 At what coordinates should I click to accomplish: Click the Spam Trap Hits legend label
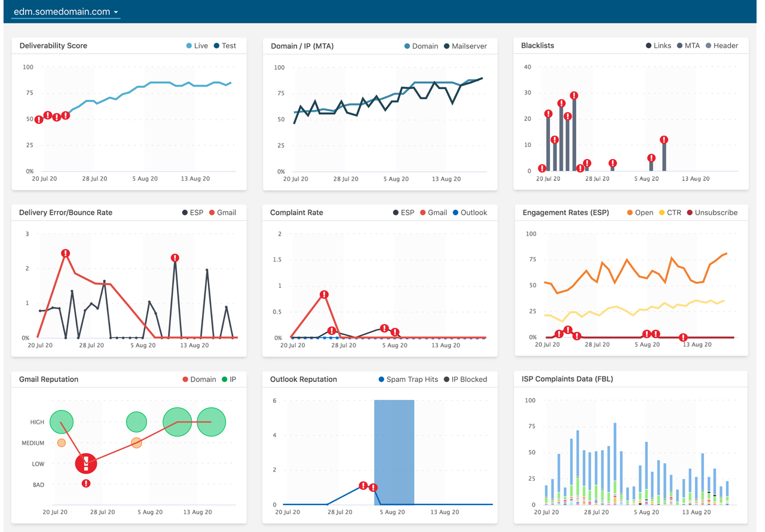(414, 379)
